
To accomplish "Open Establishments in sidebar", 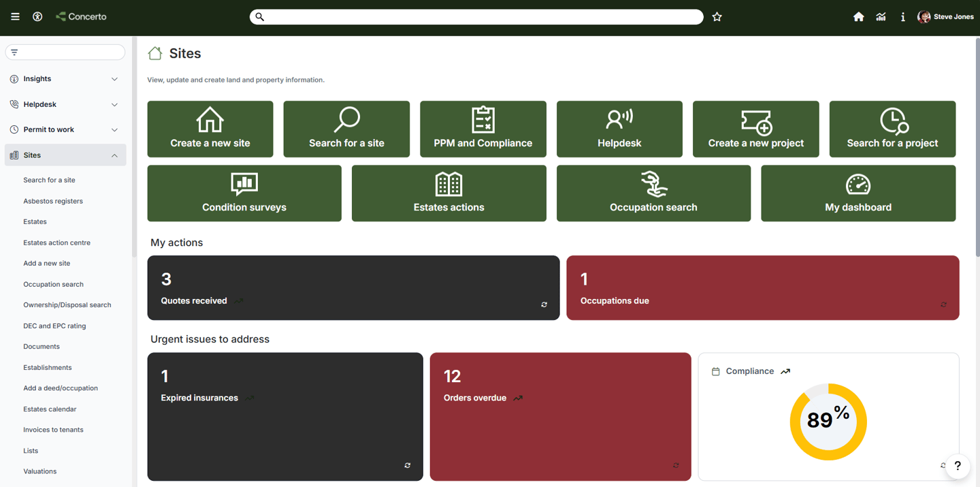I will pos(47,367).
